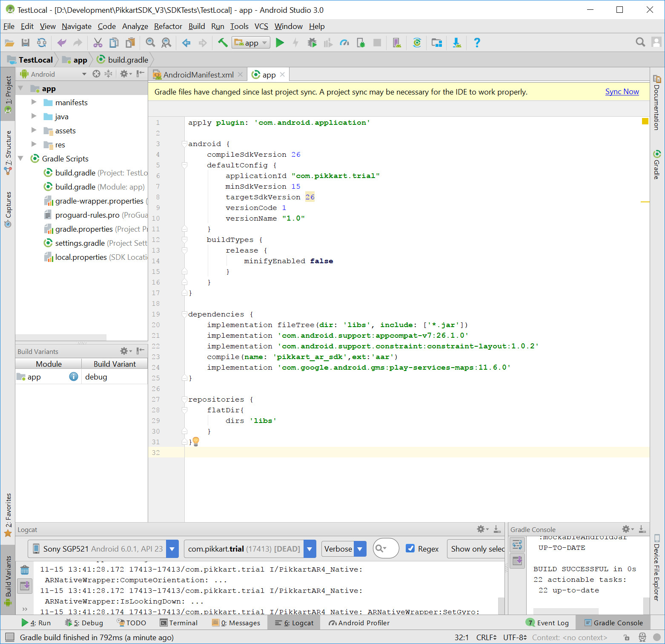Switch to AndroidManifest.xml editor tab
The height and width of the screenshot is (644, 665).
point(198,75)
